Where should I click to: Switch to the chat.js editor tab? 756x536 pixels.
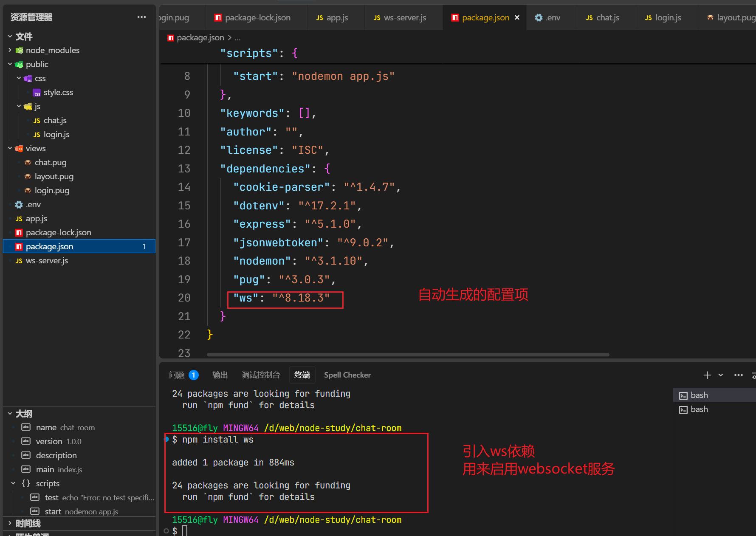pyautogui.click(x=607, y=17)
